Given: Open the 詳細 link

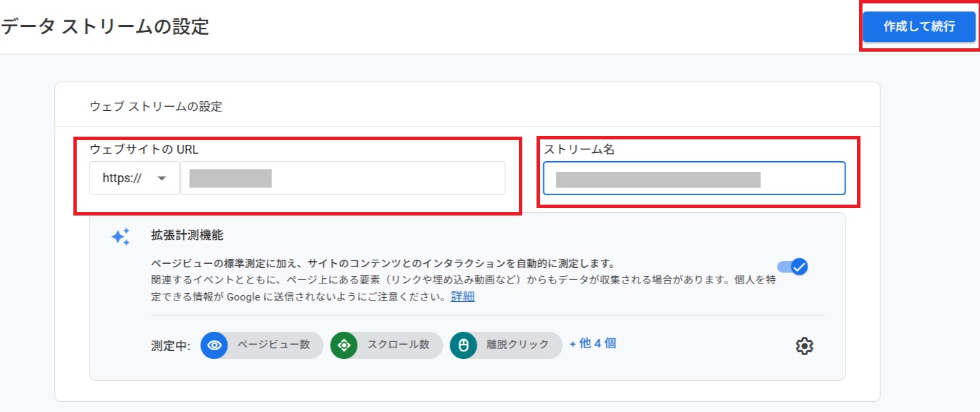Looking at the screenshot, I should pyautogui.click(x=462, y=297).
